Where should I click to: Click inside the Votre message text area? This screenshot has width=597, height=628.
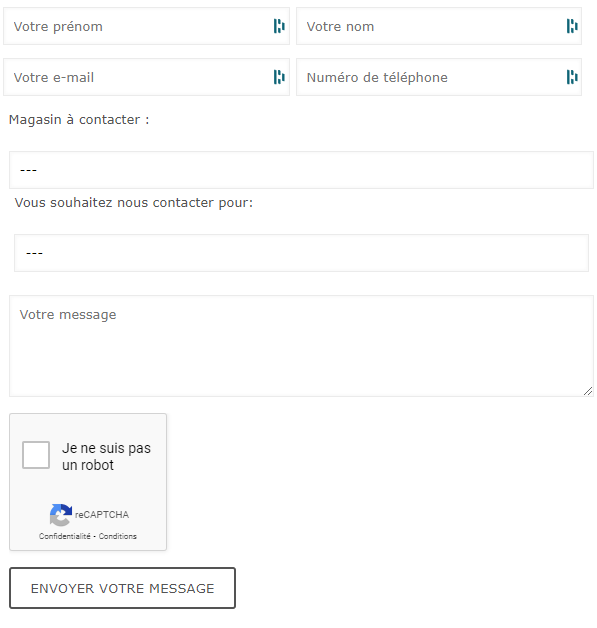(x=301, y=346)
